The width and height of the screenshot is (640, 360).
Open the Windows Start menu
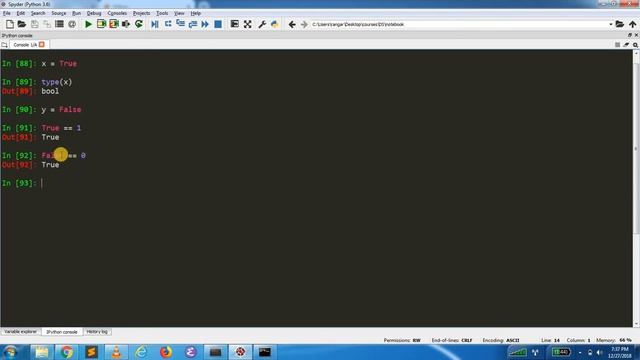10,352
